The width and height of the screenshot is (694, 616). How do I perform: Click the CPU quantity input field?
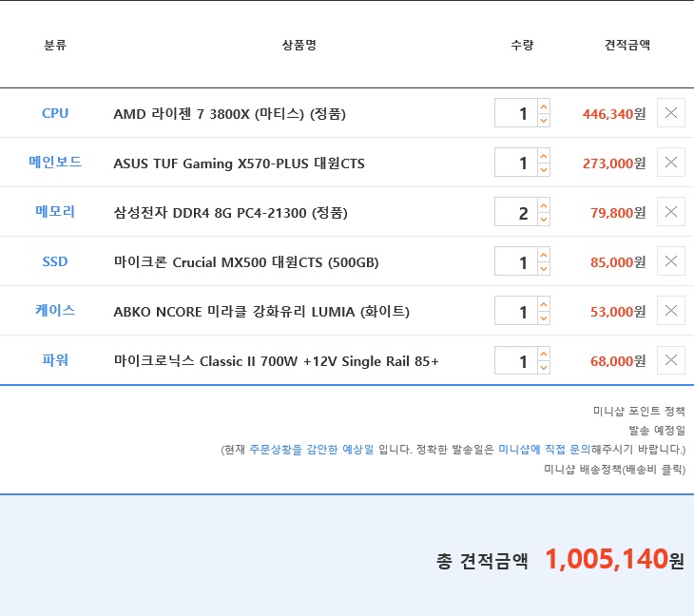(x=516, y=113)
